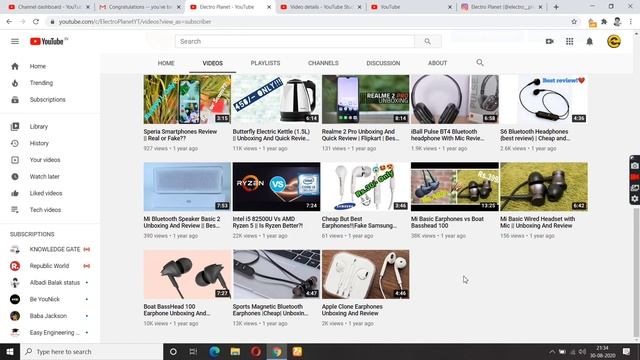Click the browser address bar
This screenshot has width=640, height=360.
(310, 22)
